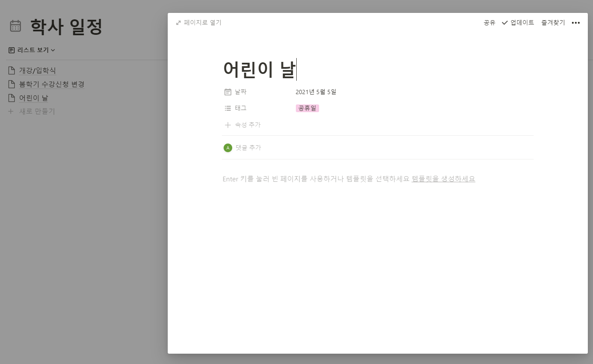593x364 pixels.
Task: Click the calendar icon next to 날짜 property
Action: tap(227, 92)
